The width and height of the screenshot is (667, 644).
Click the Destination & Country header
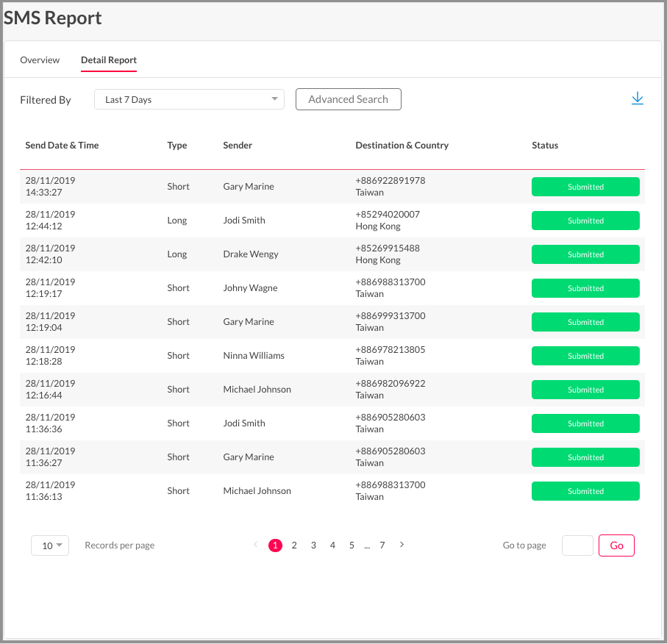(402, 146)
